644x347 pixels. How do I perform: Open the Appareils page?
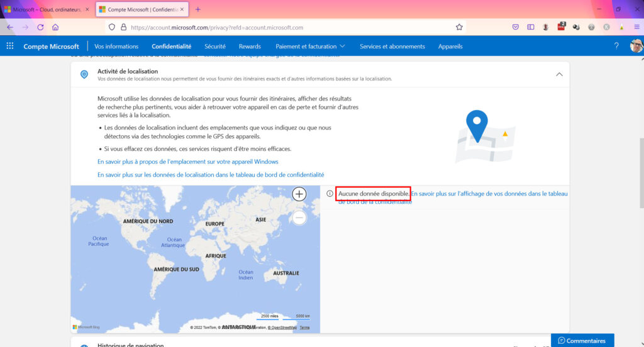[450, 47]
